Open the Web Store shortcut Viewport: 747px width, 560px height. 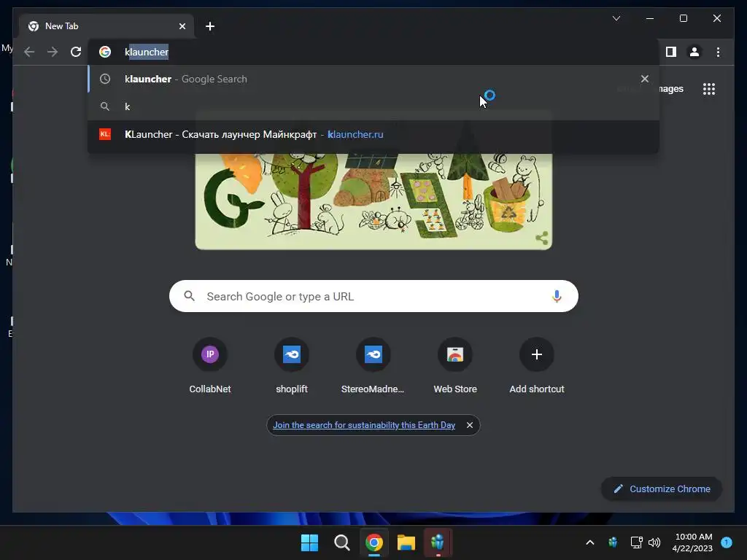[x=455, y=366]
